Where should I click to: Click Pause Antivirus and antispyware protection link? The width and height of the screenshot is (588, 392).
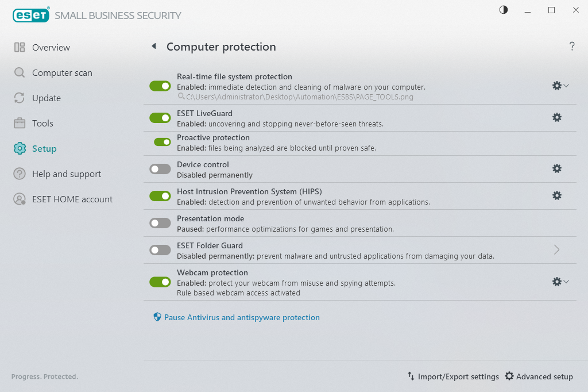pyautogui.click(x=242, y=317)
